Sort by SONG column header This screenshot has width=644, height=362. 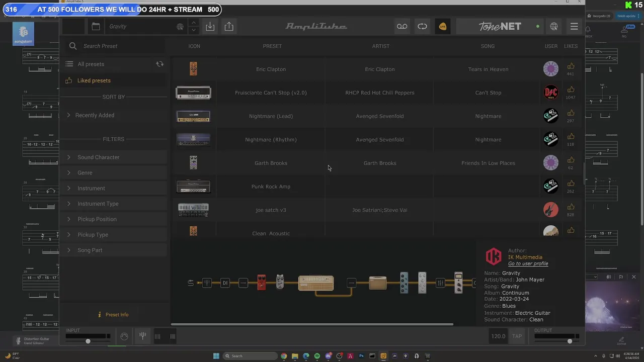click(x=488, y=46)
